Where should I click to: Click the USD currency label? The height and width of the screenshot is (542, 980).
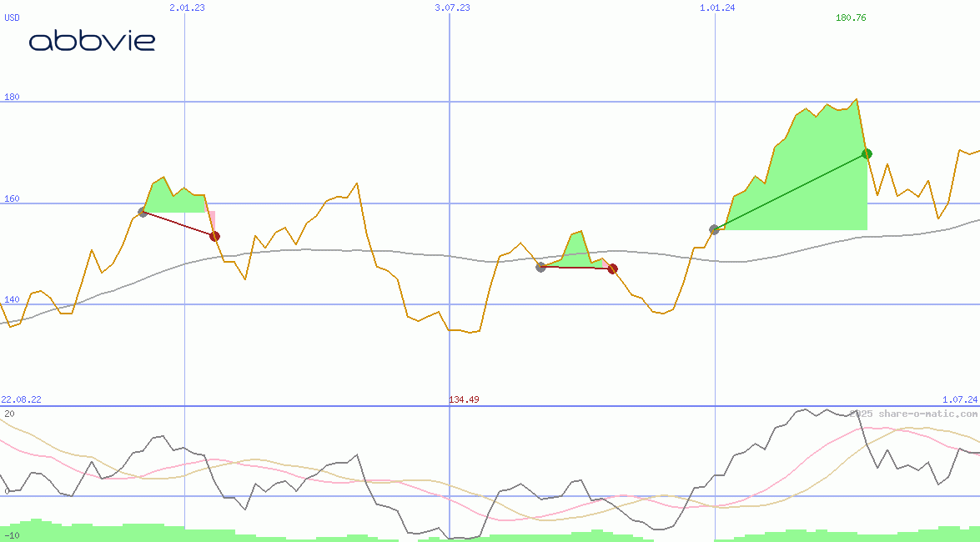click(12, 18)
